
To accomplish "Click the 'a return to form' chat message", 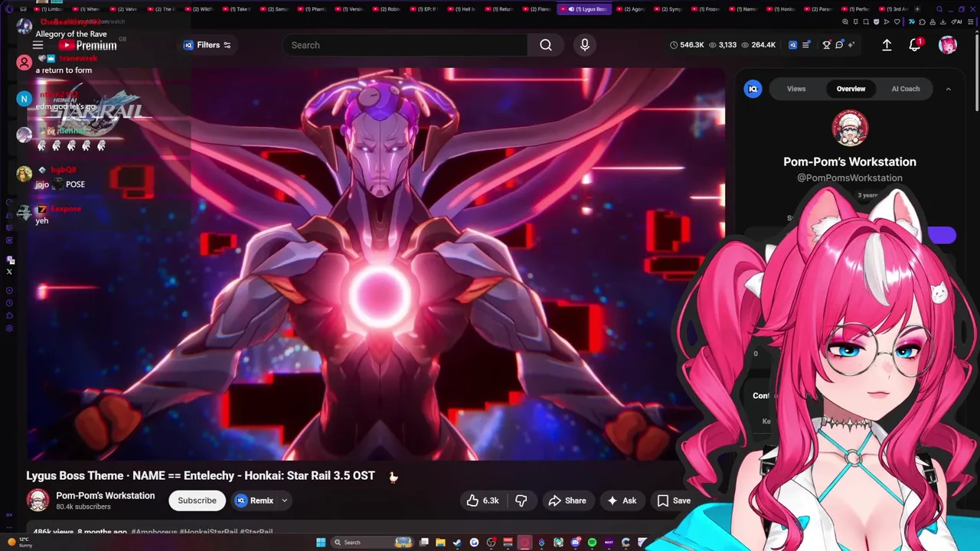I will [x=64, y=70].
